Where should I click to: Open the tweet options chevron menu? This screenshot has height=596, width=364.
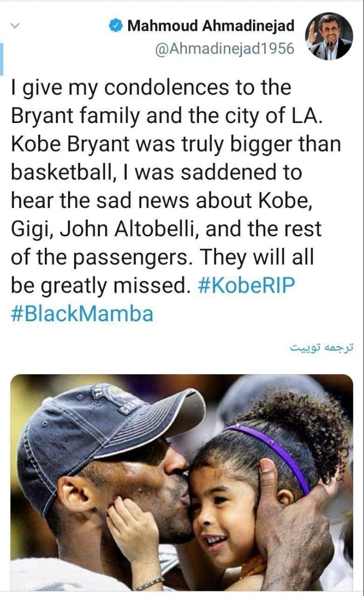click(x=14, y=27)
